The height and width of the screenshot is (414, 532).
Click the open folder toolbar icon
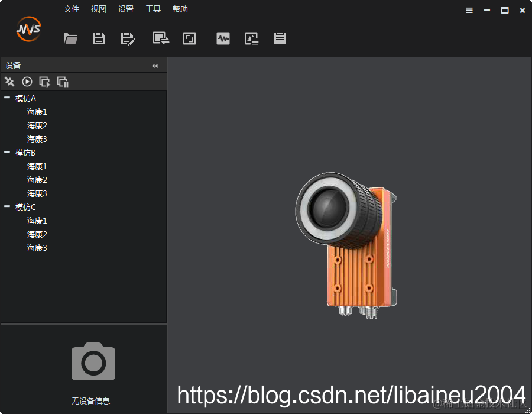(70, 38)
